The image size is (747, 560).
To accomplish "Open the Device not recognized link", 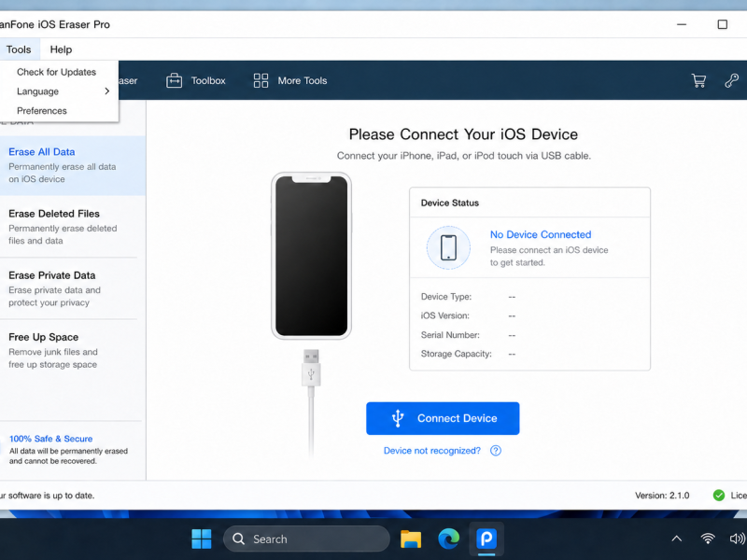I will click(x=432, y=451).
